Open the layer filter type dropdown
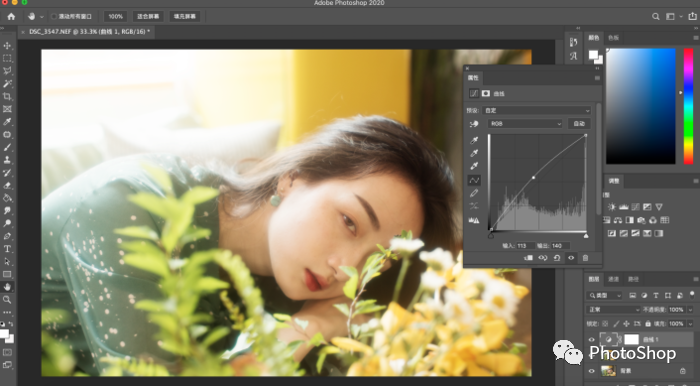 click(x=604, y=295)
